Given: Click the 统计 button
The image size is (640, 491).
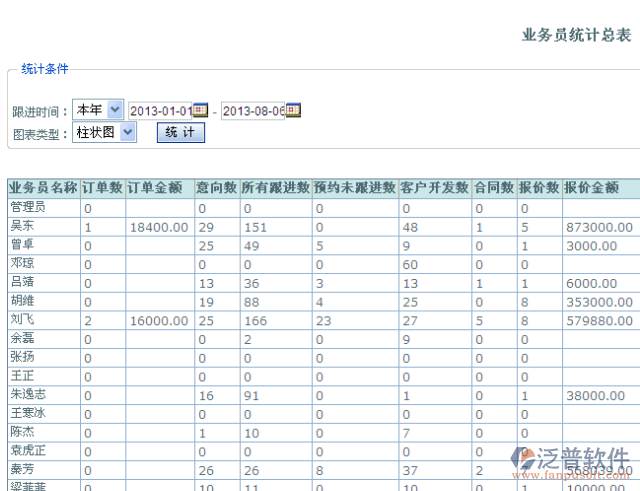Looking at the screenshot, I should [180, 132].
